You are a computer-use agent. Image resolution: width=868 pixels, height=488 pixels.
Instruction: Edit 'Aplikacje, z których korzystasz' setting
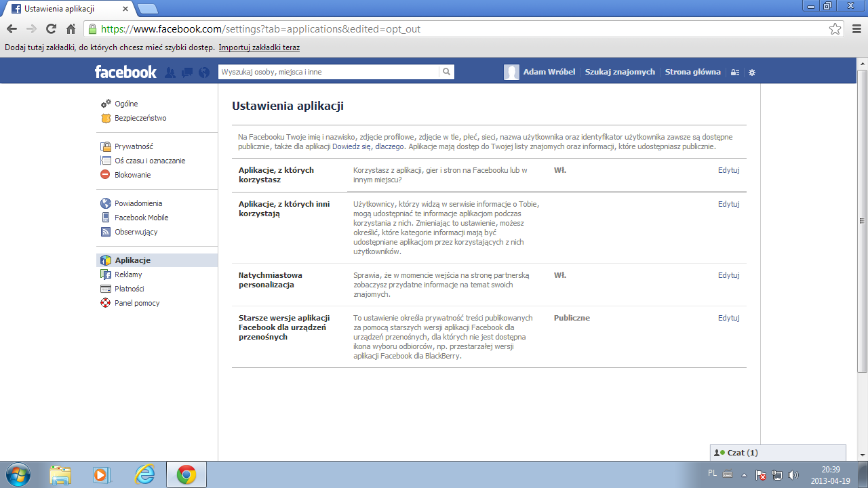tap(728, 170)
